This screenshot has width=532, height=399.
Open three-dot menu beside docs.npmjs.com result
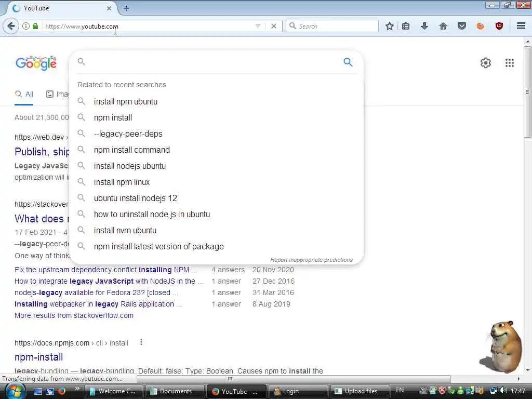141,342
